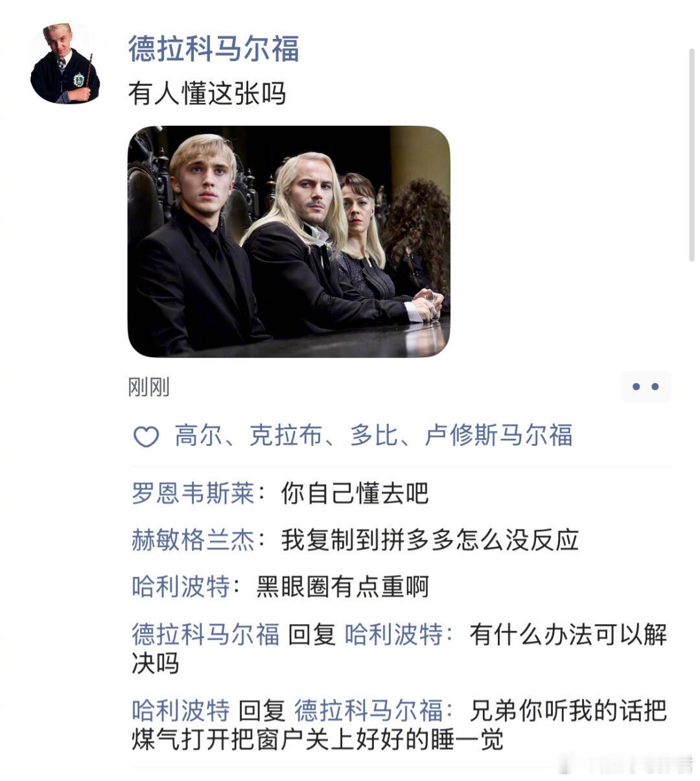The height and width of the screenshot is (781, 700).
Task: Tap the heart like icon
Action: click(146, 436)
